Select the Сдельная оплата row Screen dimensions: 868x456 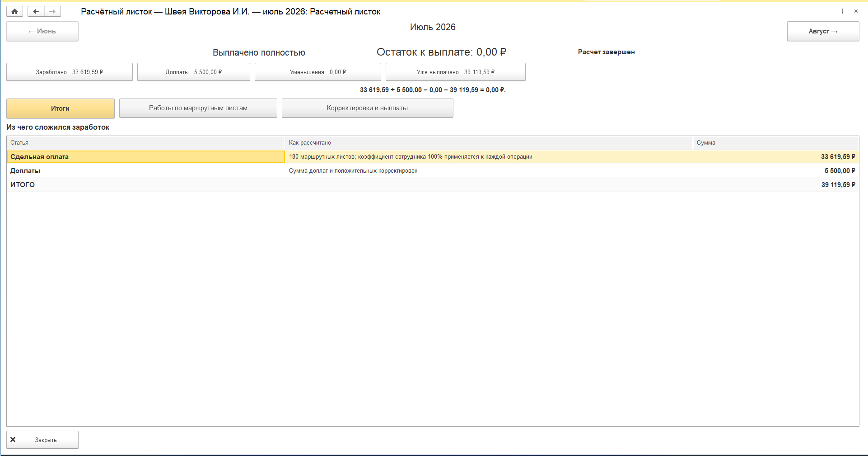coord(433,157)
